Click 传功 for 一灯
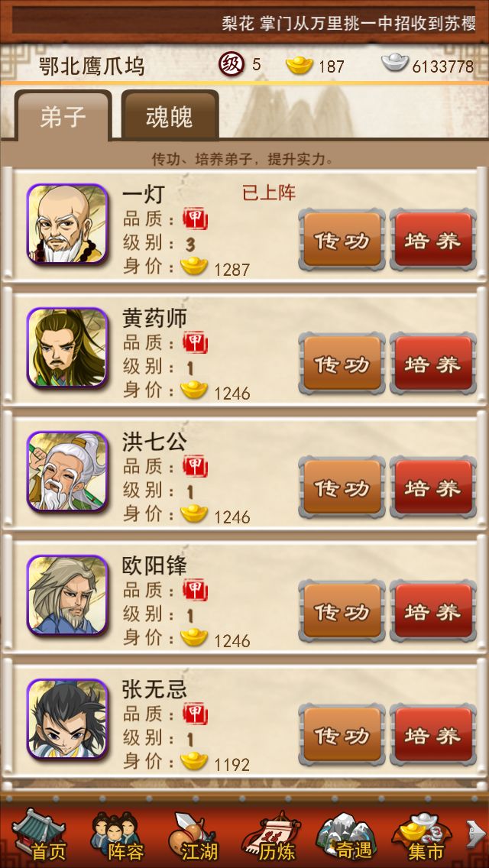 (x=342, y=240)
